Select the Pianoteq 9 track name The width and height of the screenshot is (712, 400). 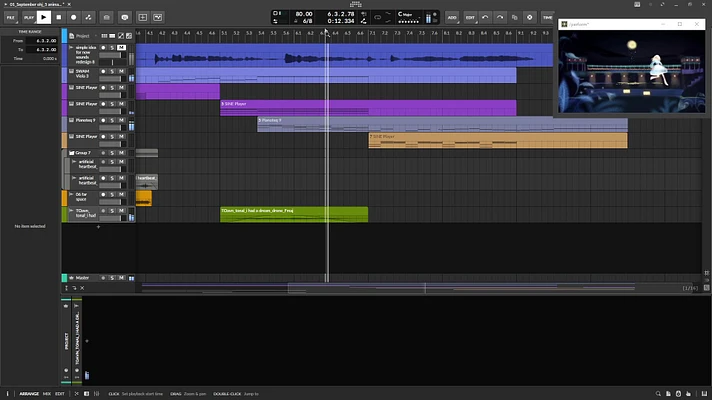point(85,120)
